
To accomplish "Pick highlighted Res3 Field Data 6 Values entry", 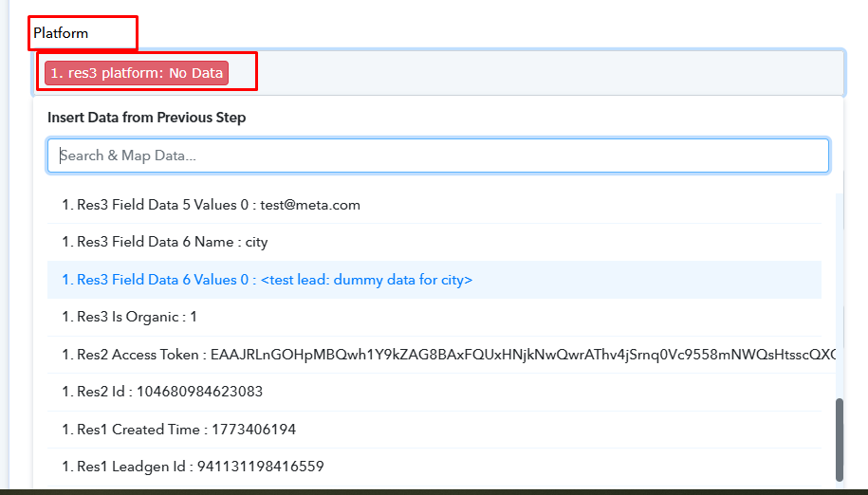I will point(267,280).
